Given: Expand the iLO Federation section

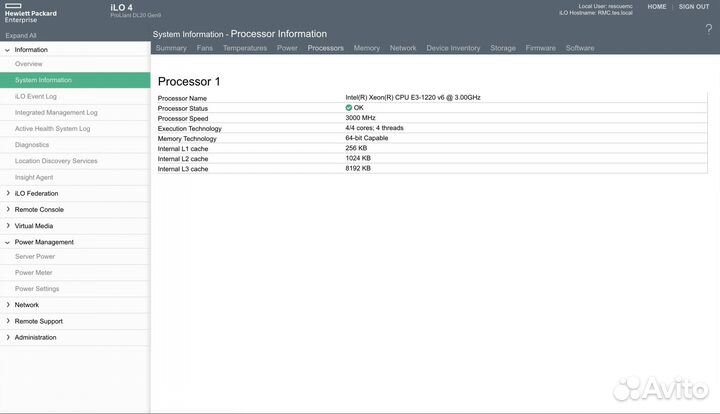Looking at the screenshot, I should click(x=8, y=193).
